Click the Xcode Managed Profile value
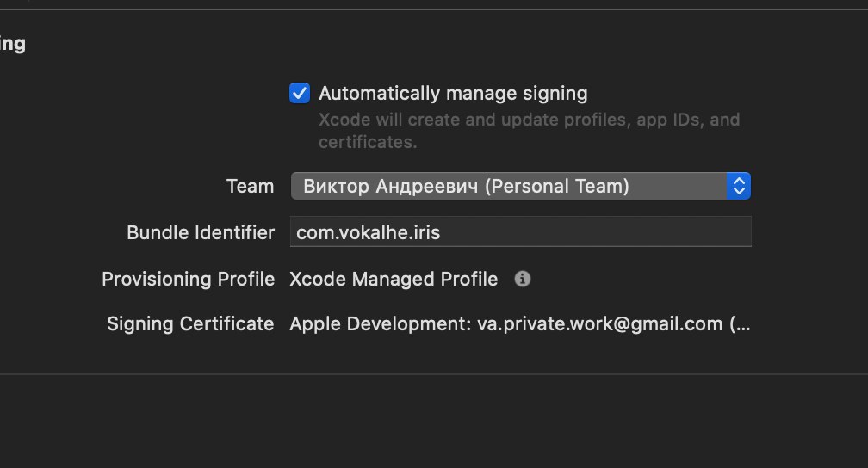Viewport: 868px width, 468px height. coord(394,280)
